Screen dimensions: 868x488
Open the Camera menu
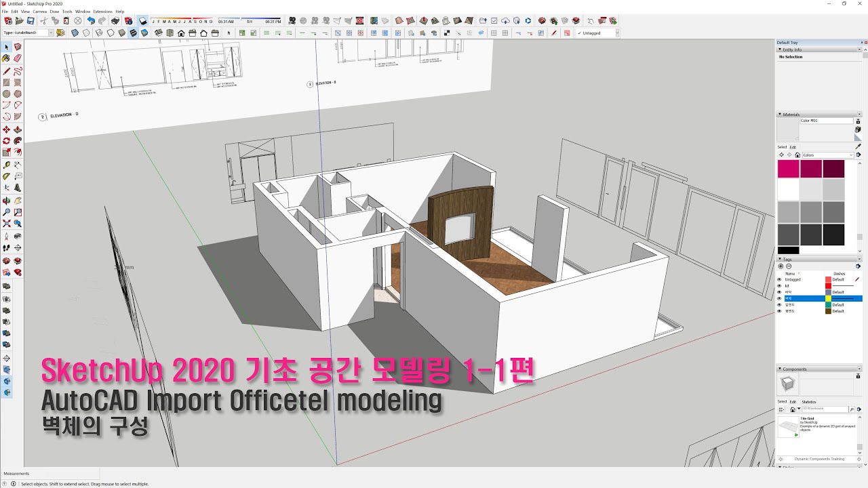tap(40, 12)
